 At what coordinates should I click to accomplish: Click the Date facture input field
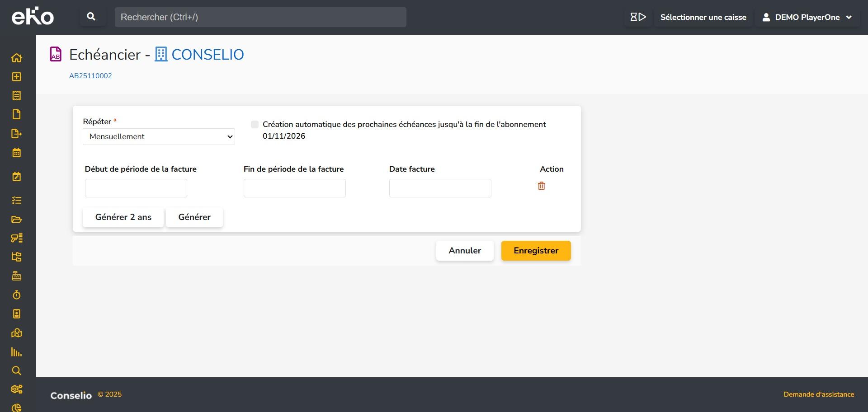440,188
